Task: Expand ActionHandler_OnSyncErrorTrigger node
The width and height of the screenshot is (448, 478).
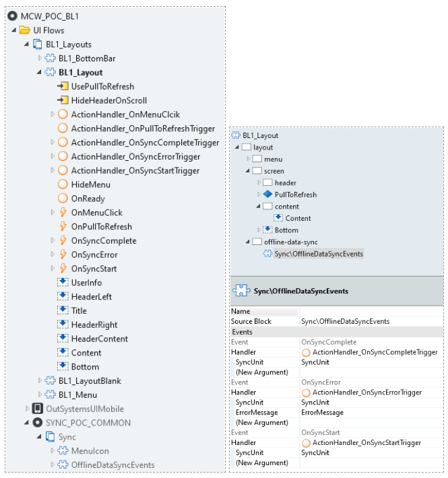Action: point(53,156)
